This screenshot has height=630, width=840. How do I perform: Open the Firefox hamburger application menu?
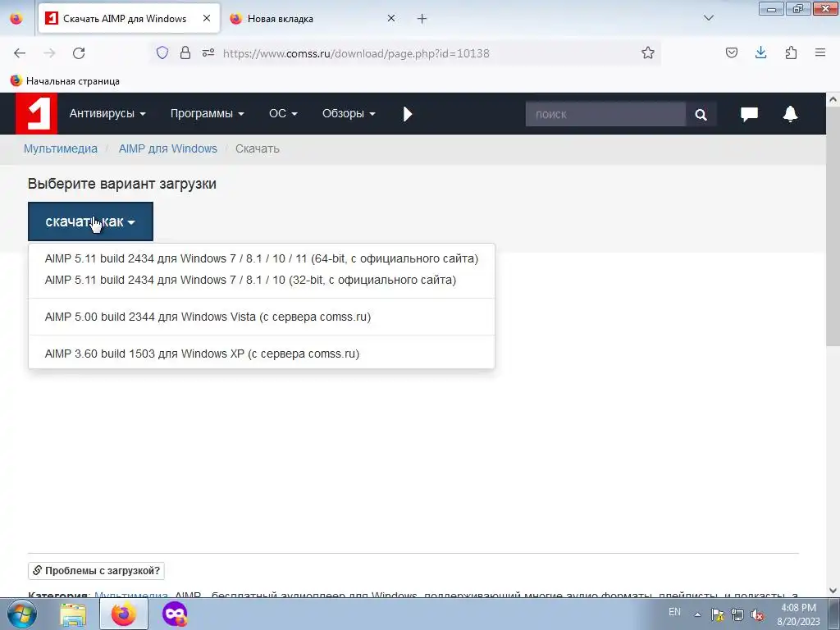820,53
